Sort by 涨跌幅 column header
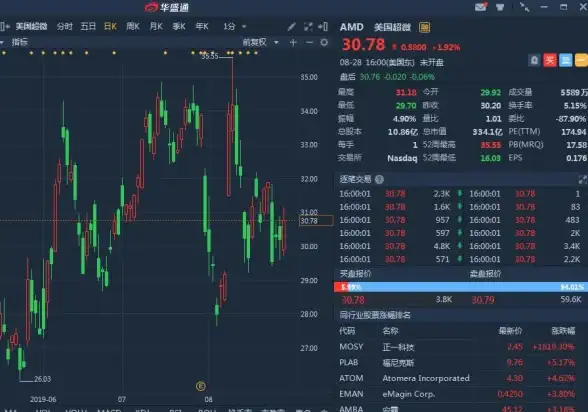588x412 pixels. click(563, 331)
